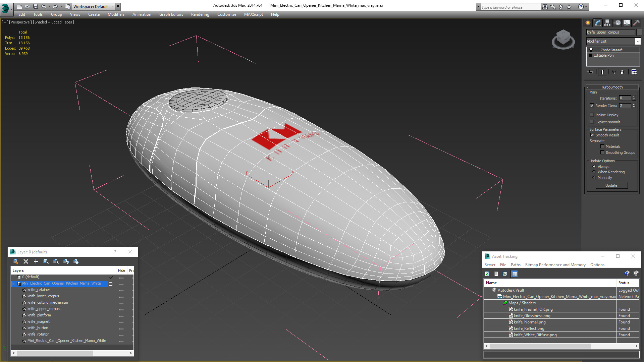Open the [Shaded + Edged Faces] viewport menu
The height and width of the screenshot is (362, 644).
(53, 22)
